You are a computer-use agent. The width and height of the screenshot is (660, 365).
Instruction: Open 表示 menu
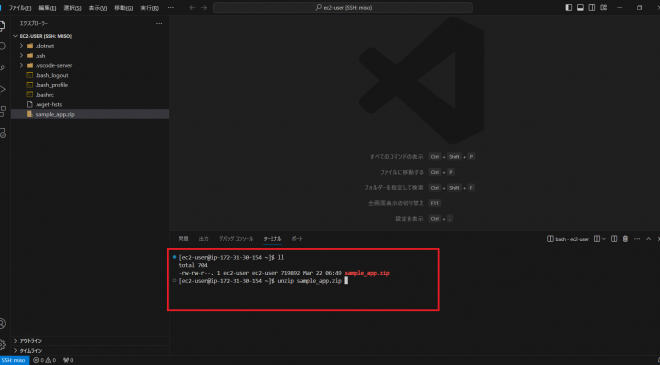[98, 8]
